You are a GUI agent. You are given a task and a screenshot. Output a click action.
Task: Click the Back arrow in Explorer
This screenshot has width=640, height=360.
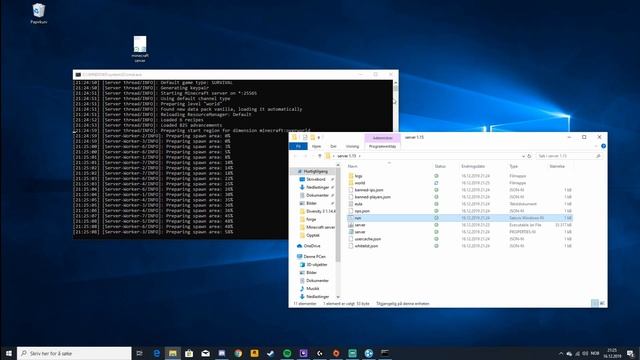(296, 156)
